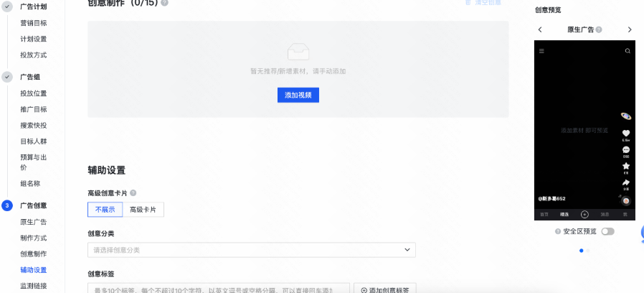Tap the comment bubble icon in preview
Viewport: 644px width, 293px height.
point(626,150)
